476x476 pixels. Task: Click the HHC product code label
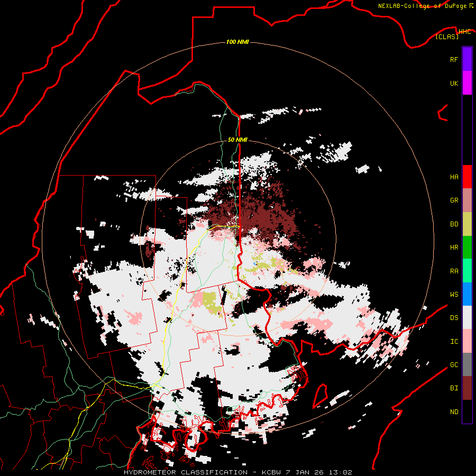click(x=464, y=32)
